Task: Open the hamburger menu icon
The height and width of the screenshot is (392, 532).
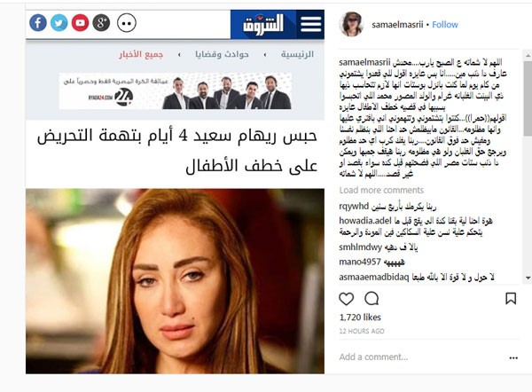Action: (x=311, y=24)
